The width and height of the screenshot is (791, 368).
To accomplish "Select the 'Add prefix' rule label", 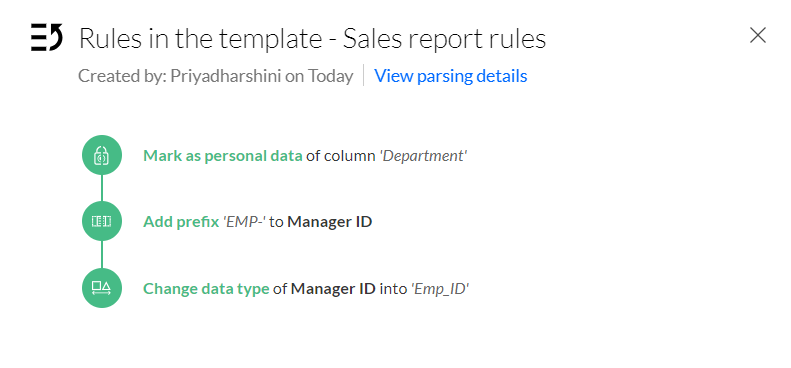I will (x=181, y=222).
